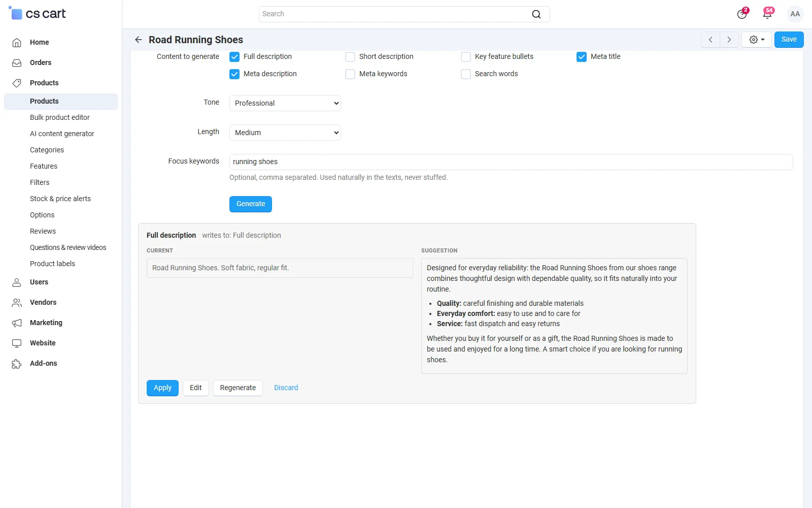Screen dimensions: 812x508
Task: Open the Length dropdown
Action: 285,133
